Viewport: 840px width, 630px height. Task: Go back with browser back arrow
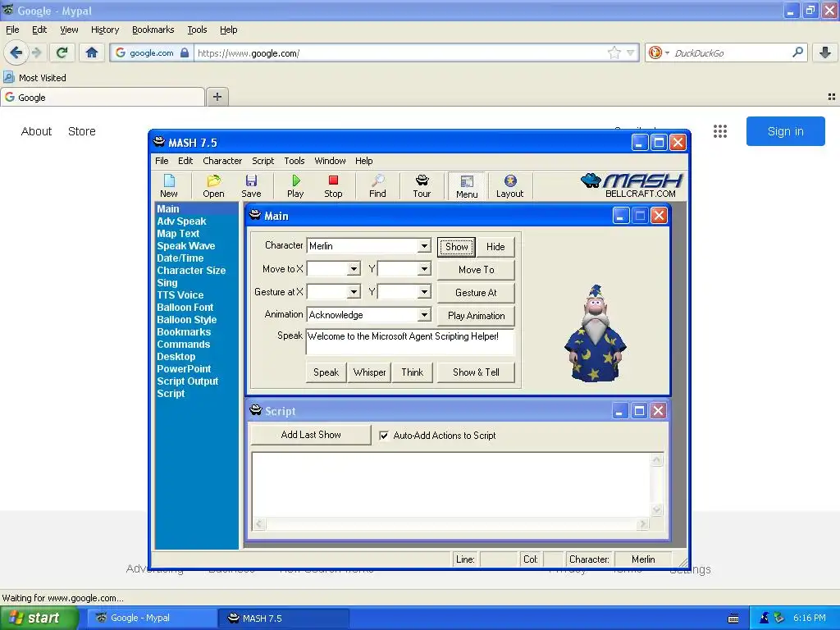16,52
